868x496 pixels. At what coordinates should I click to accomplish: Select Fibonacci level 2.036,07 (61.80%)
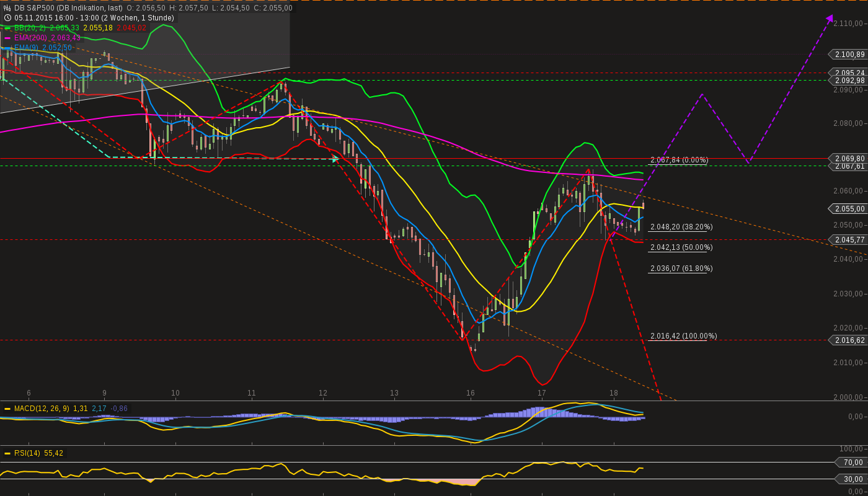click(x=681, y=268)
